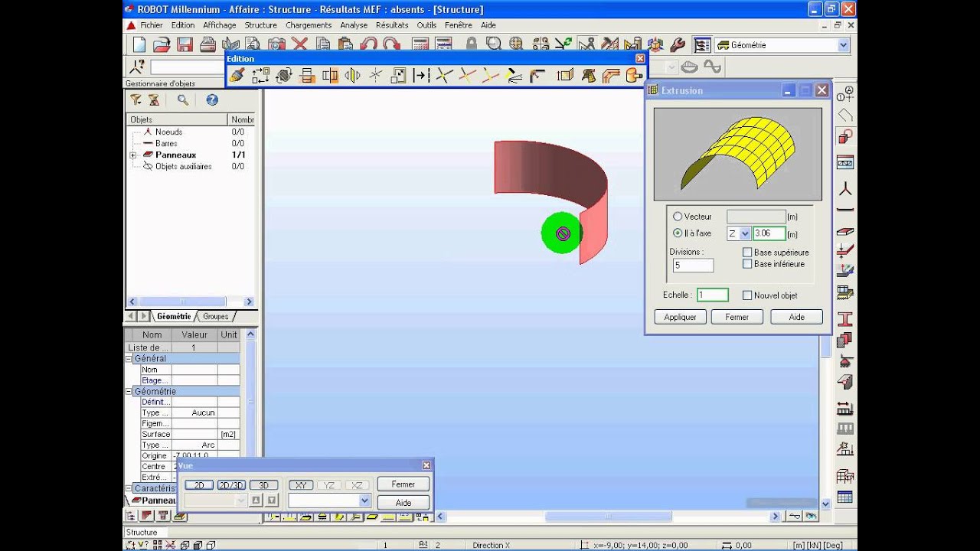Collapse the Caractéristiques properties section
The image size is (980, 551).
[129, 488]
